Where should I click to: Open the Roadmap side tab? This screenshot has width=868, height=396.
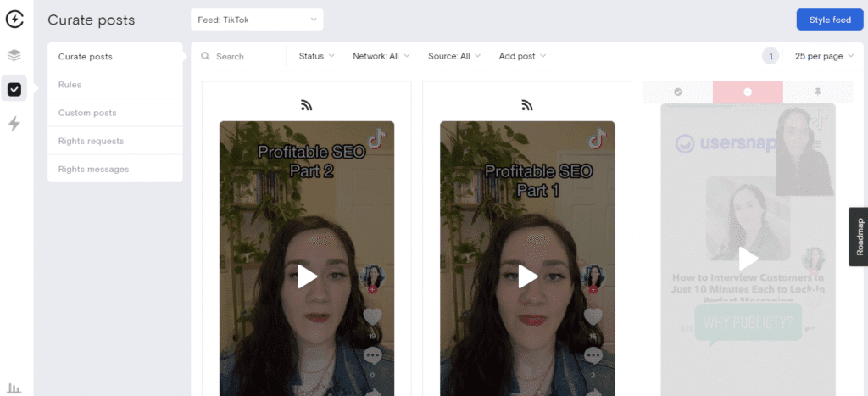[860, 237]
